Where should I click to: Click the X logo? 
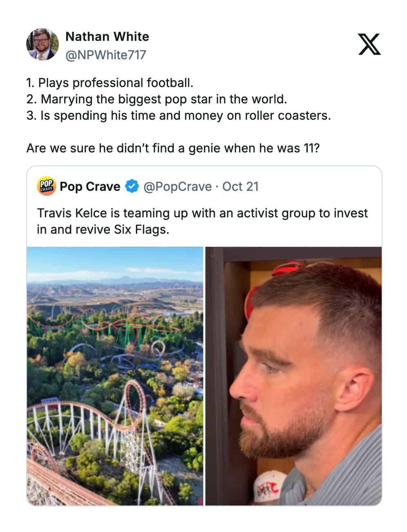[369, 45]
